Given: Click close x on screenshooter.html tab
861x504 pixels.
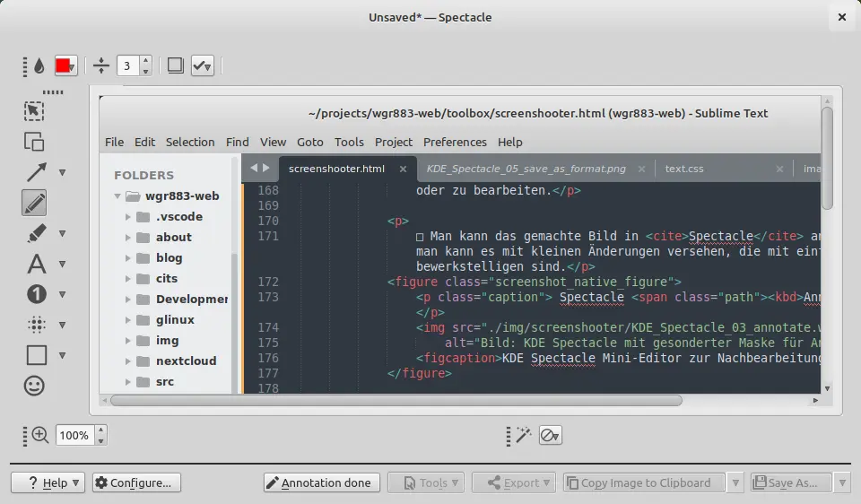Looking at the screenshot, I should (403, 169).
